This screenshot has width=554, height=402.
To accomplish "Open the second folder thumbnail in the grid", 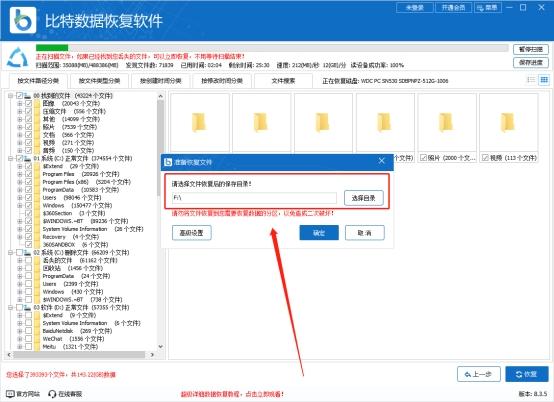I will [x=261, y=122].
